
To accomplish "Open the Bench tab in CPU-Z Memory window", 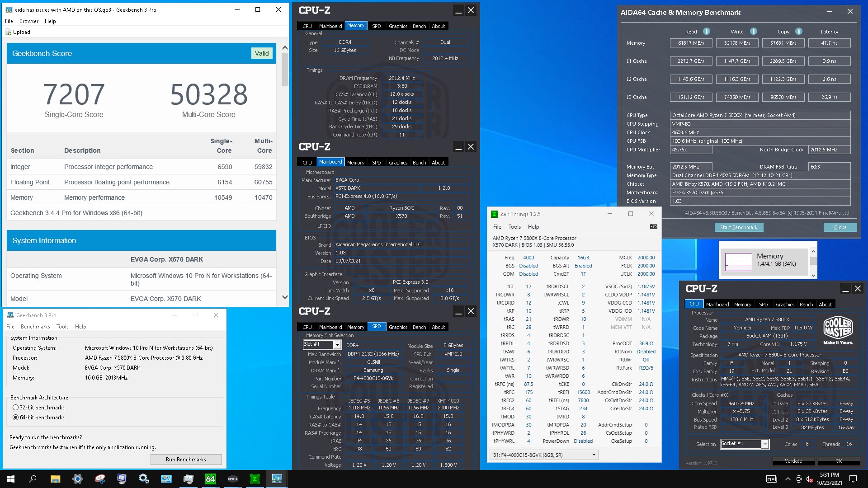I will coord(419,26).
